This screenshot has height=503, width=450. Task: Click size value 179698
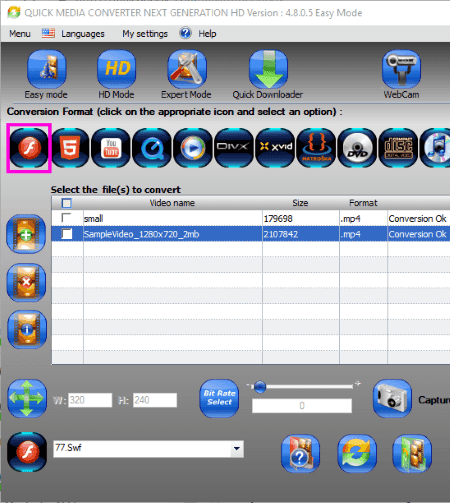coord(278,219)
